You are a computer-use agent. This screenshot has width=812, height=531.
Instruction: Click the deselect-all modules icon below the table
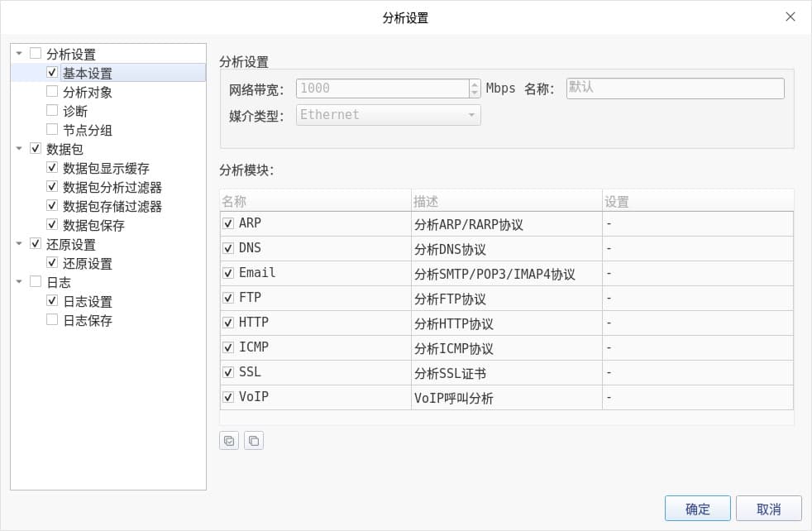(254, 441)
